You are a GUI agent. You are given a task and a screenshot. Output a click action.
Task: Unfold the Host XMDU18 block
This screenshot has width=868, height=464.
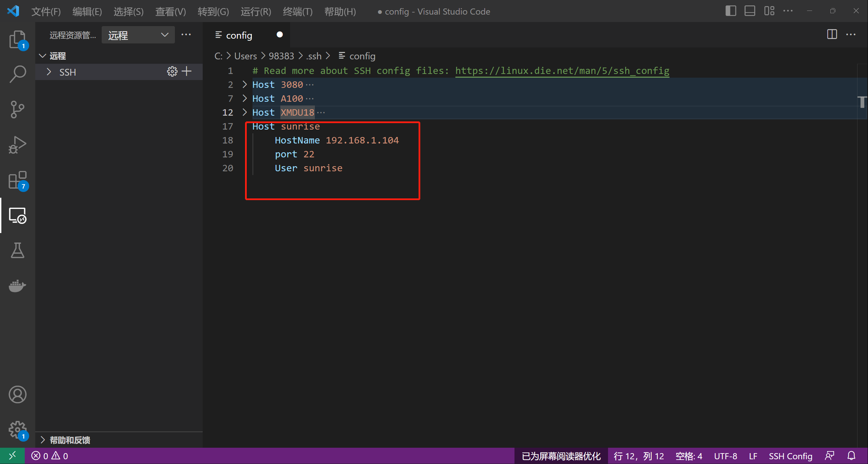click(x=245, y=112)
